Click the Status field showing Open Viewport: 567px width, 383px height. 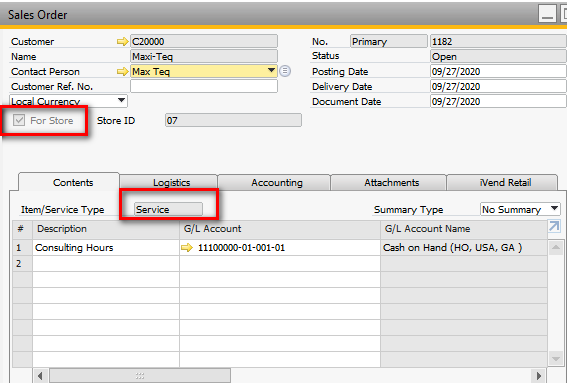(x=498, y=56)
